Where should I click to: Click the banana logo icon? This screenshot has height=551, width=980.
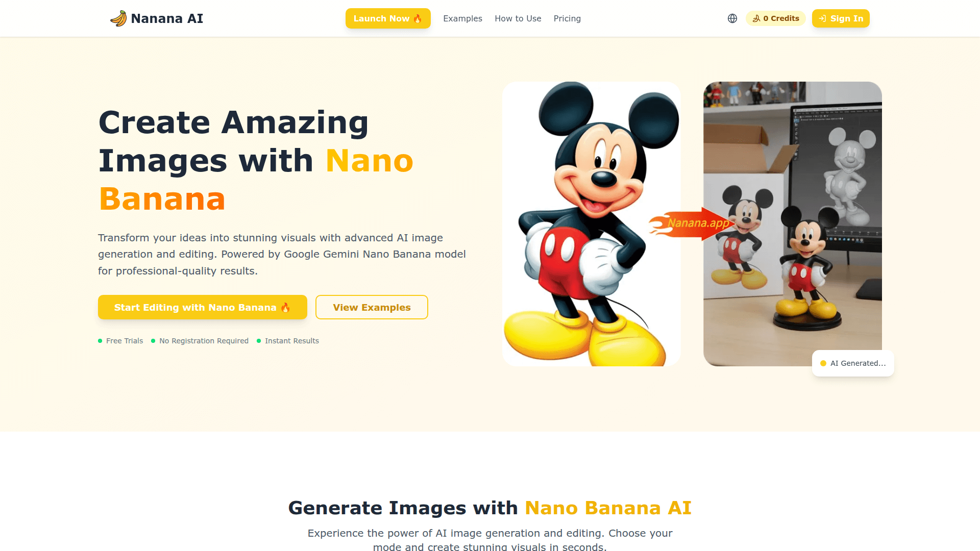tap(118, 18)
